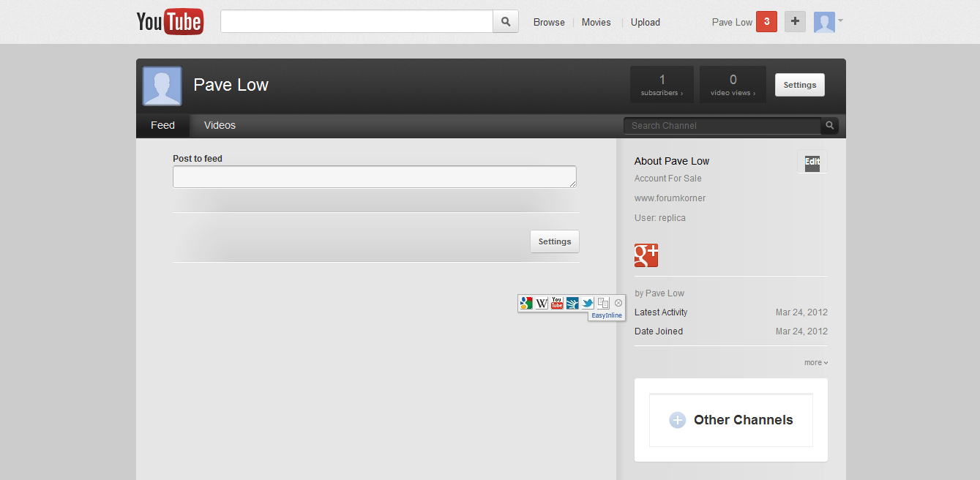
Task: Open the account avatar in the top bar
Action: tap(824, 22)
